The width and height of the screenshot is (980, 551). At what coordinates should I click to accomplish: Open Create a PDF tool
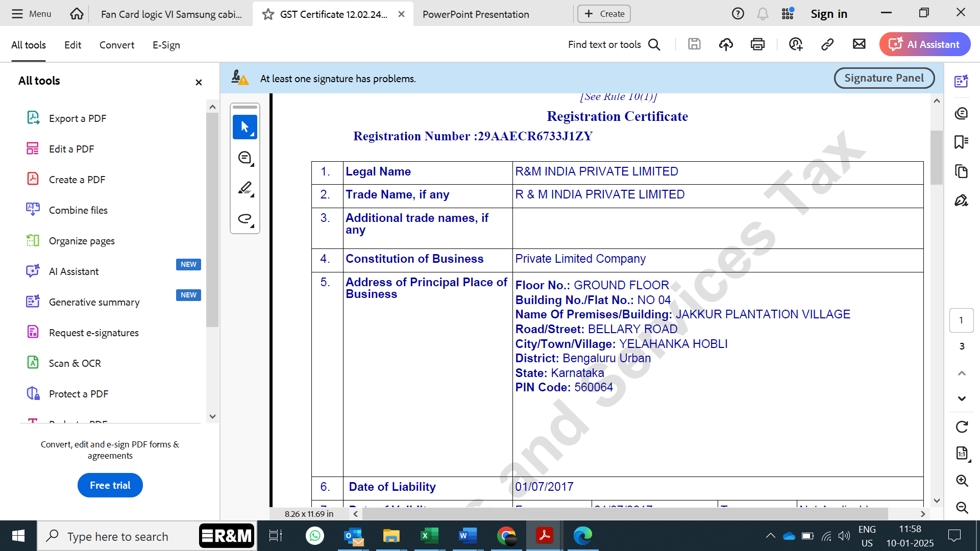click(x=77, y=180)
